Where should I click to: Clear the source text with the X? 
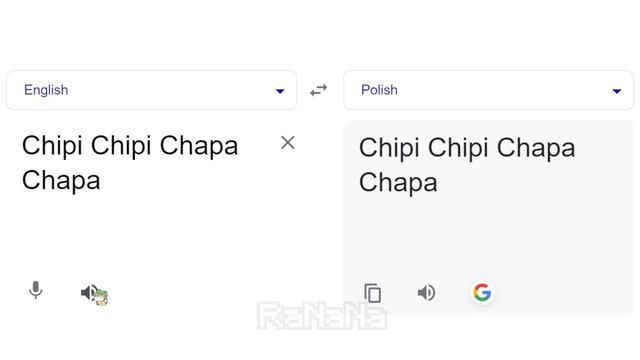point(288,142)
